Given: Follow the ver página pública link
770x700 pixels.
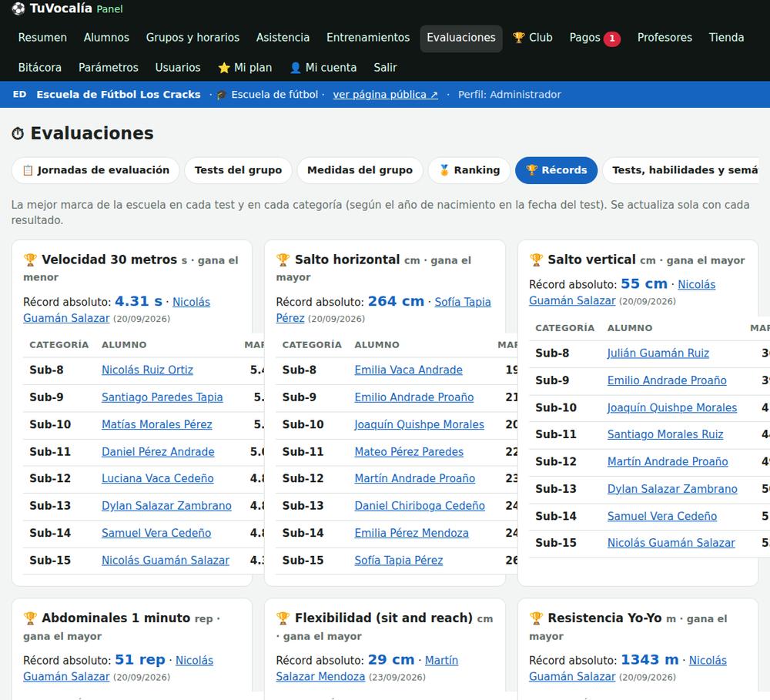Looking at the screenshot, I should tap(386, 94).
